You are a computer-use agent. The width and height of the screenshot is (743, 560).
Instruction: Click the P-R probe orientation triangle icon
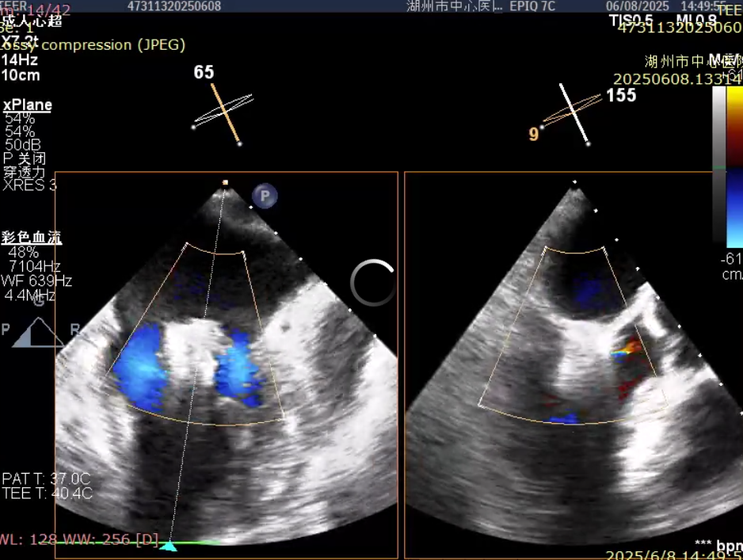pyautogui.click(x=38, y=332)
